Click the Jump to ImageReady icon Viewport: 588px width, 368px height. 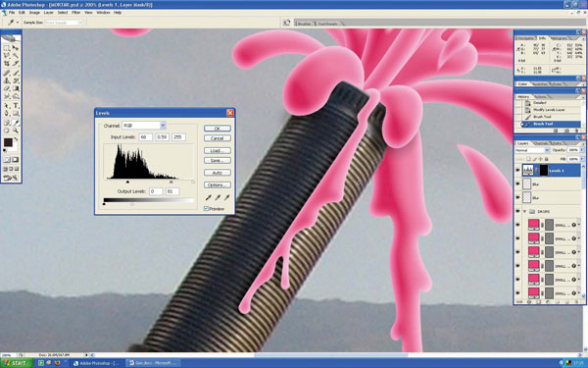pyautogui.click(x=11, y=178)
